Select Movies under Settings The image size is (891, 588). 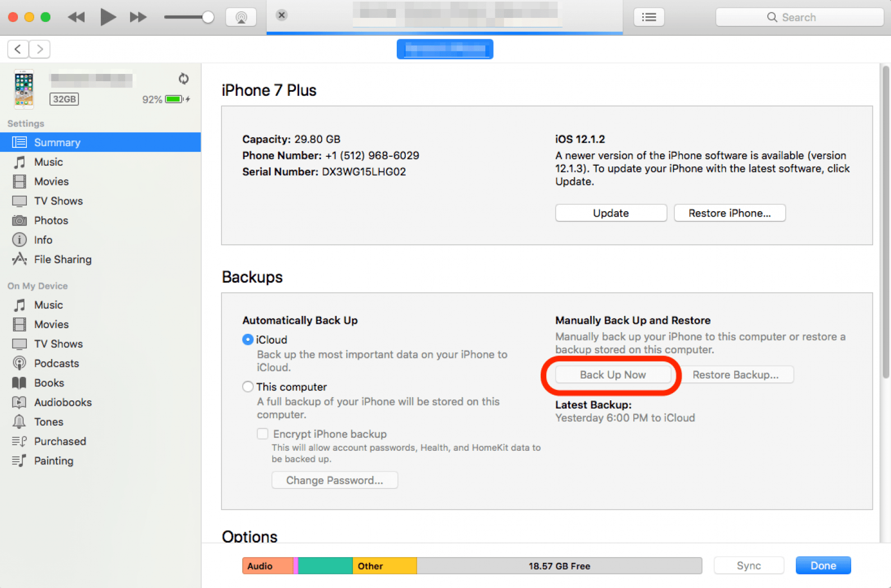click(100, 181)
